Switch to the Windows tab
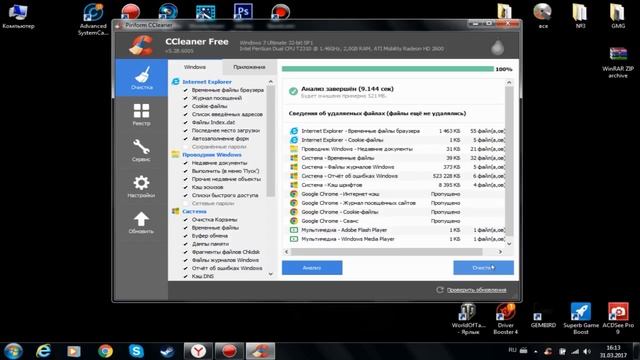The height and width of the screenshot is (360, 640). (195, 67)
